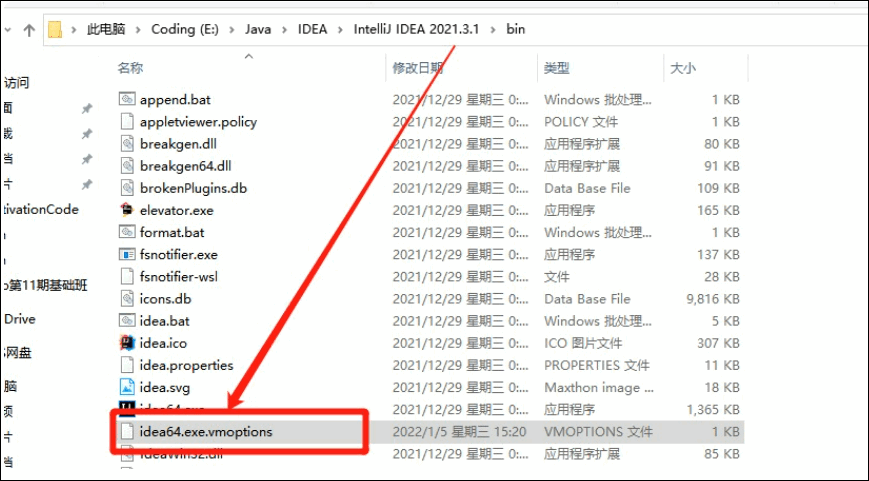Screen dimensions: 869x481
Task: Select file name appletviewer.policy
Action: coord(198,122)
